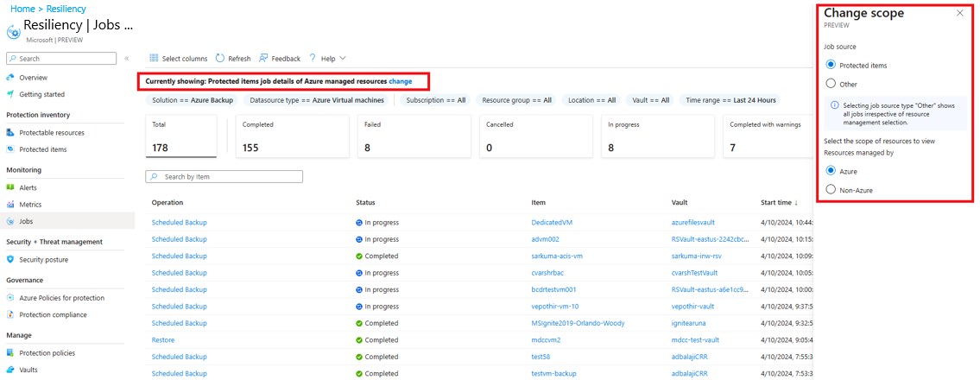980x380 pixels.
Task: Open vault azurefilesvault
Action: [x=693, y=222]
